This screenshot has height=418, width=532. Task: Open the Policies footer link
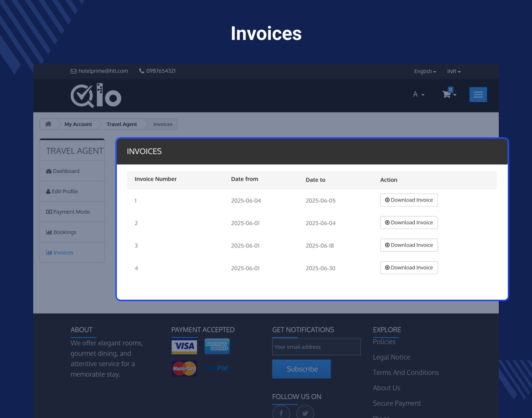[x=384, y=342]
